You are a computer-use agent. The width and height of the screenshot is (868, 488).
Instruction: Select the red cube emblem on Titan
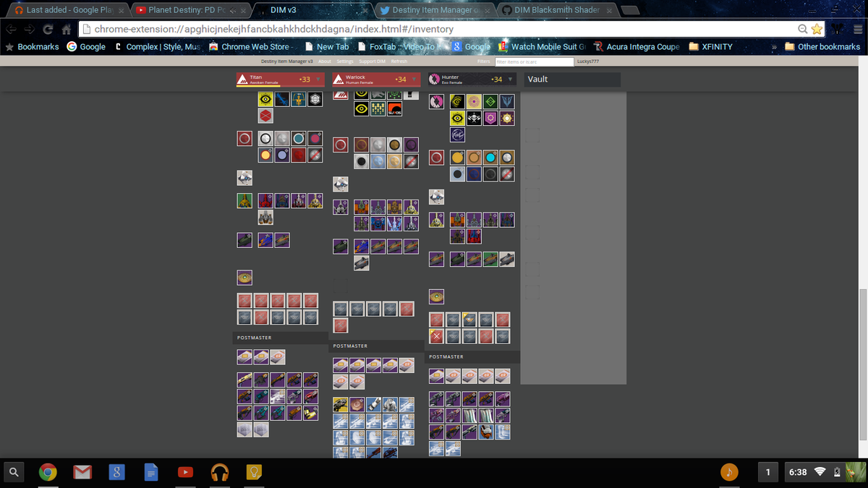click(266, 116)
